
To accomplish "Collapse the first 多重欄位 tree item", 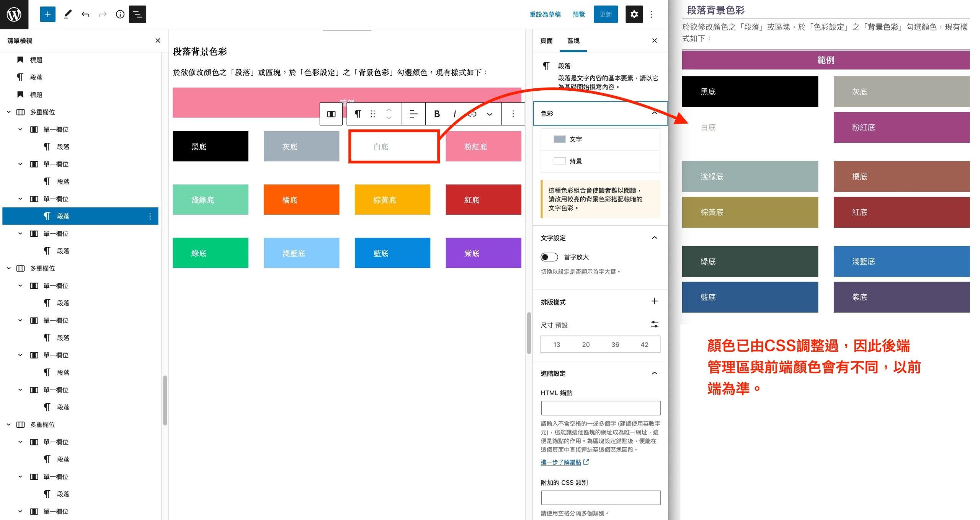I will (8, 112).
